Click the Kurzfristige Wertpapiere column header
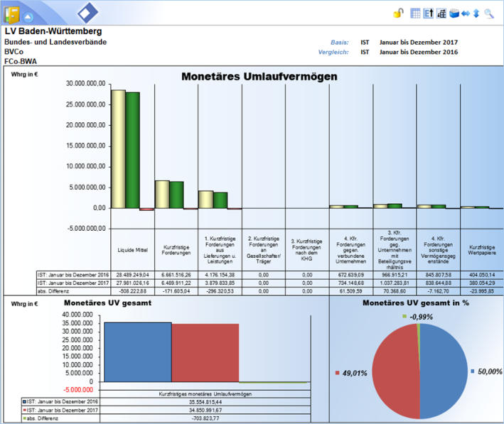The image size is (504, 424). (x=481, y=249)
